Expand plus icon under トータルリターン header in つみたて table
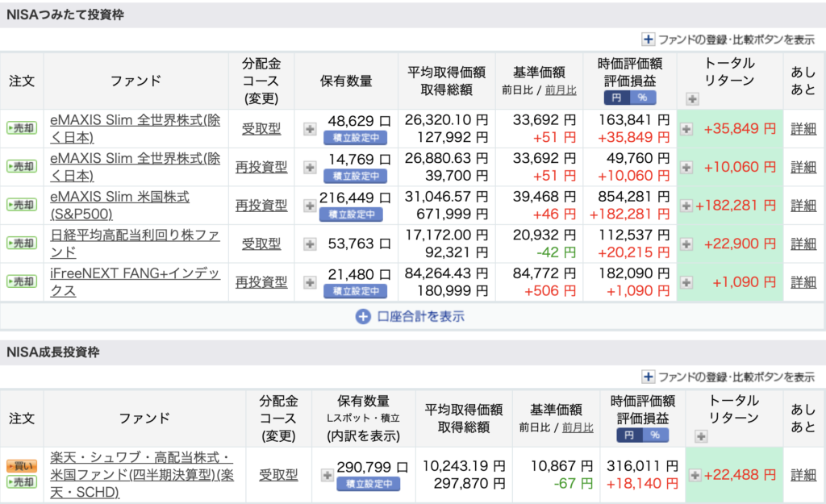 (692, 99)
